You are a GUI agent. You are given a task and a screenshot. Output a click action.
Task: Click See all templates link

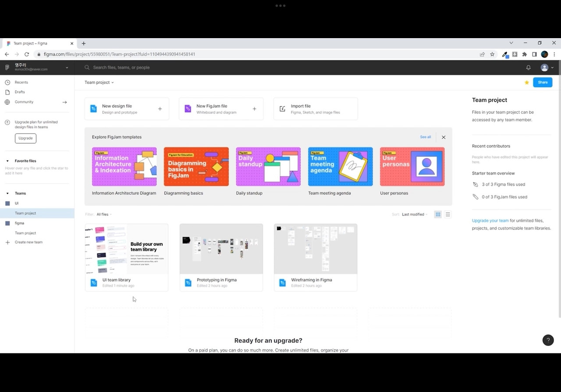425,137
